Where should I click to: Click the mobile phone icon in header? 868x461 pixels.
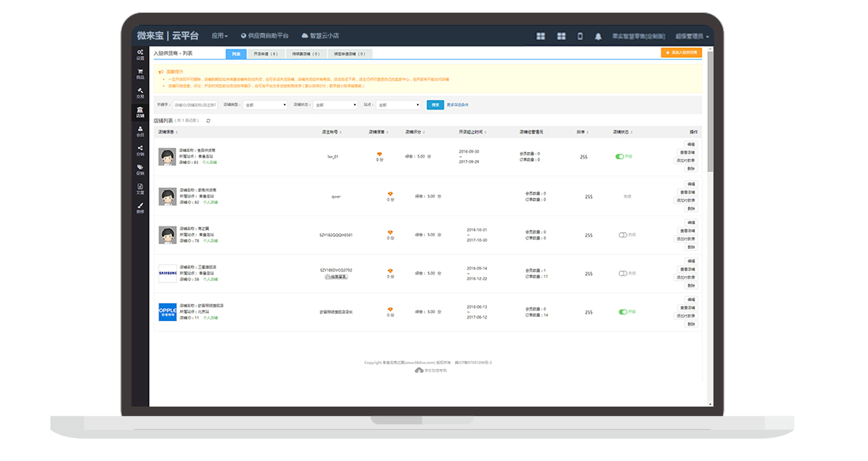click(x=580, y=36)
